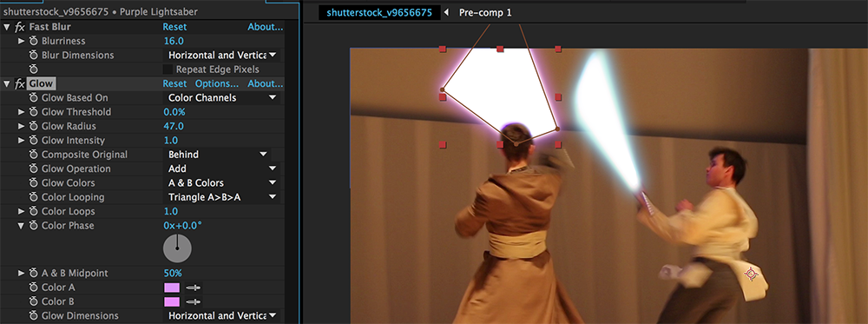Collapse the Fast Blur effect group

7,27
